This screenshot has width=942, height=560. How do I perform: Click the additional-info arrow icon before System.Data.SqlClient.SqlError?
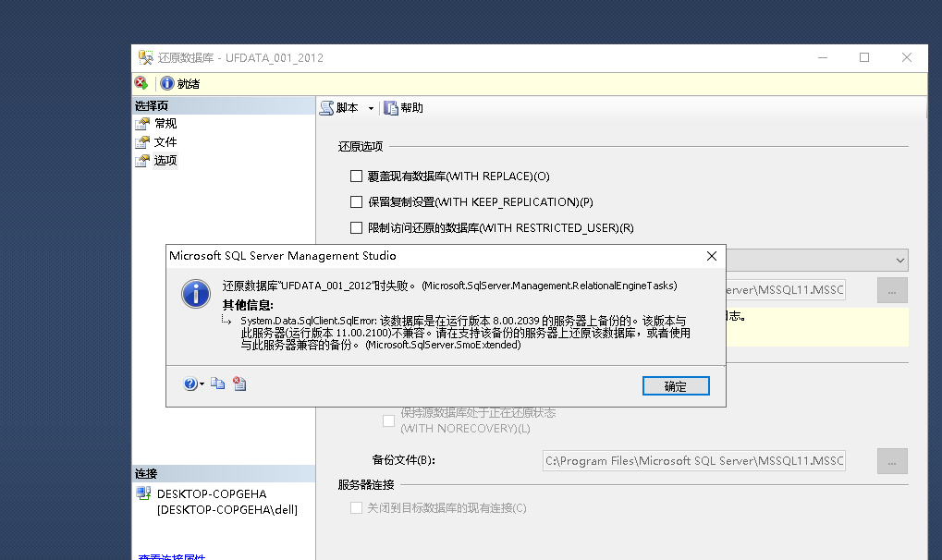tap(226, 321)
